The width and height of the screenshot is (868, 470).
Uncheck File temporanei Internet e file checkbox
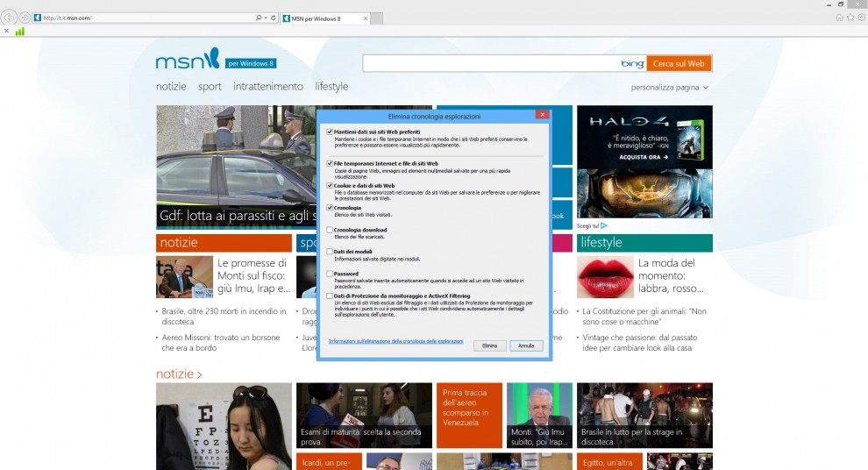330,163
